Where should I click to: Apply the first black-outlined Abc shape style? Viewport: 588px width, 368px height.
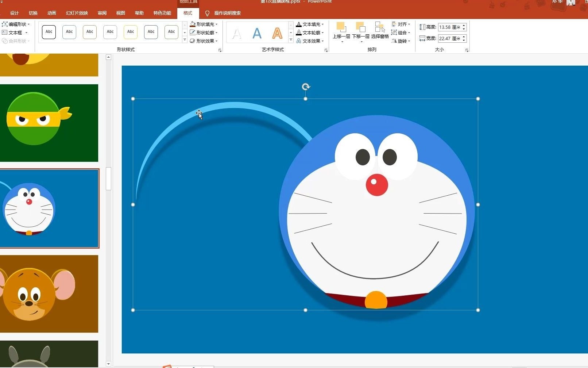click(49, 32)
